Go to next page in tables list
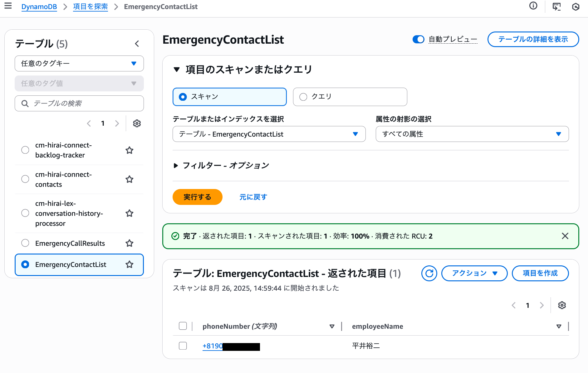The width and height of the screenshot is (588, 373). click(x=117, y=124)
